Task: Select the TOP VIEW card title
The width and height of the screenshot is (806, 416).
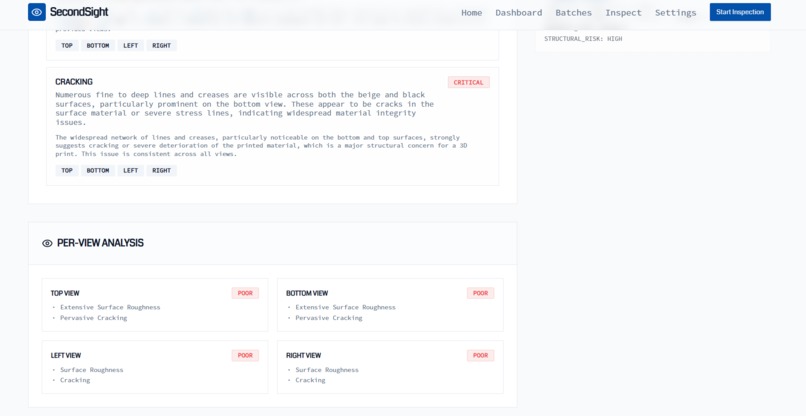Action: pos(65,293)
